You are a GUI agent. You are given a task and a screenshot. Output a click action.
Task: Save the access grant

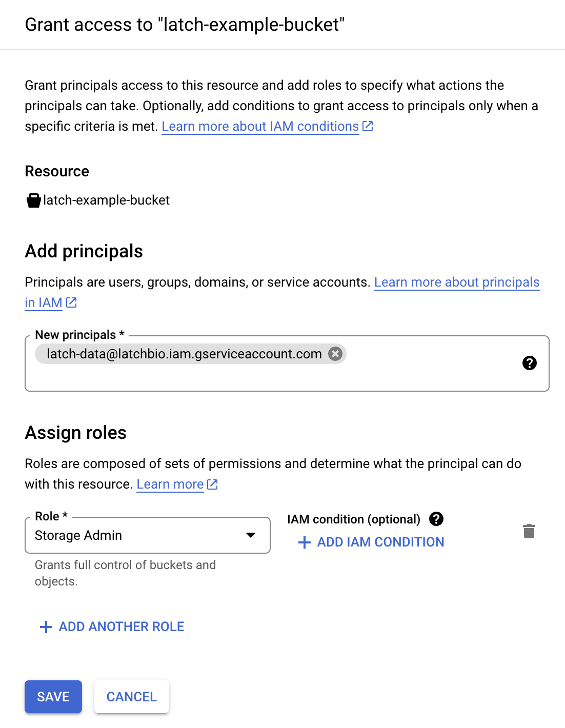pyautogui.click(x=53, y=697)
